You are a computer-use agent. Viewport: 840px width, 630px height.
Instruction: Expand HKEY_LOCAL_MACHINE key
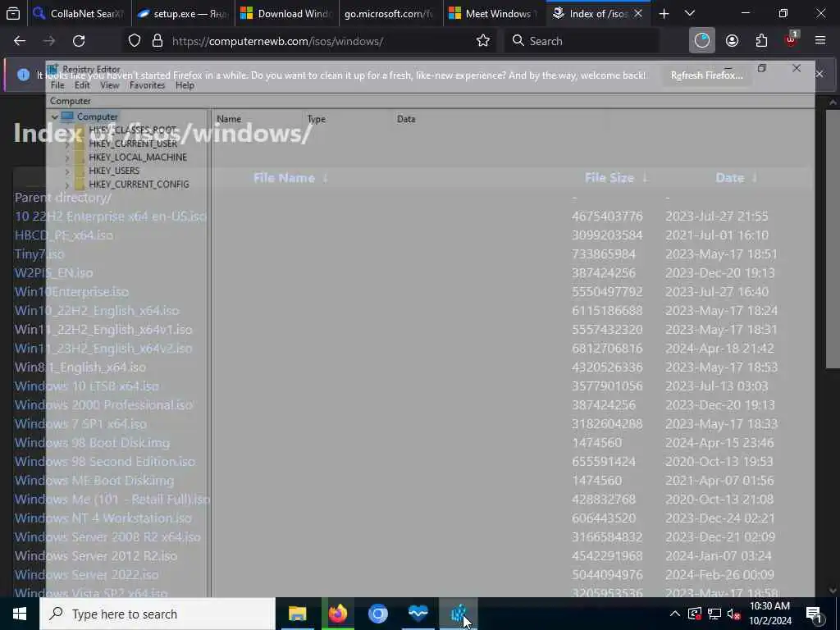coord(67,157)
